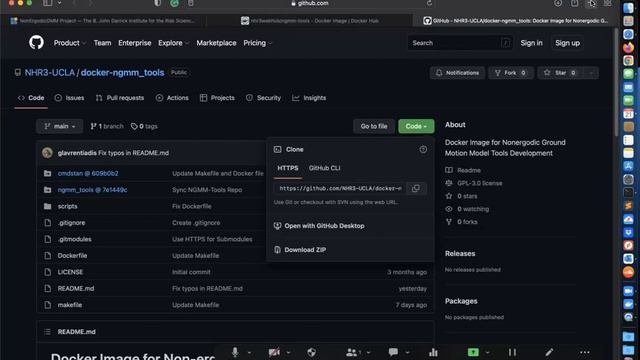Open the NHR3-UCLA organization link
The width and height of the screenshot is (640, 360).
49,73
